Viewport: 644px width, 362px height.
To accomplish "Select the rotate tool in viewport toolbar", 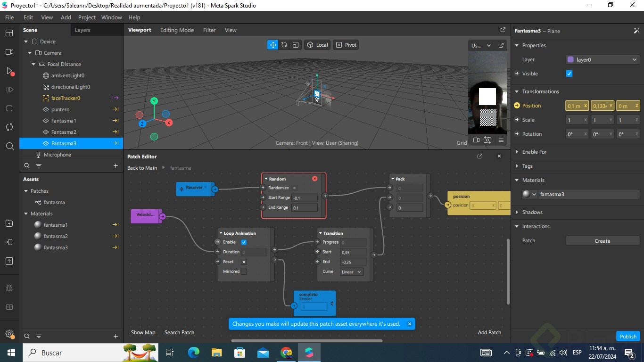I will pos(284,45).
